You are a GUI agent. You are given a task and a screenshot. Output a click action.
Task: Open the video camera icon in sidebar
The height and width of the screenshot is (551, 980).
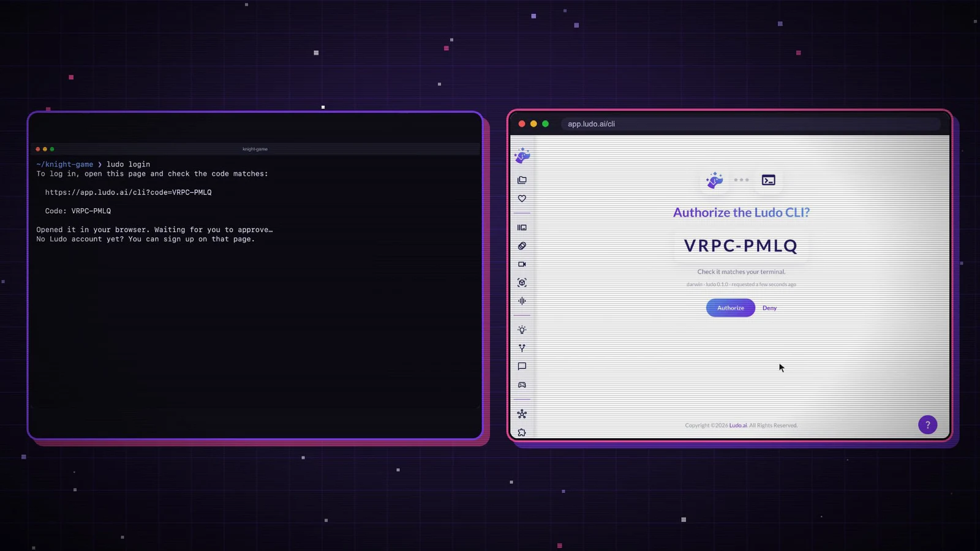(x=522, y=264)
